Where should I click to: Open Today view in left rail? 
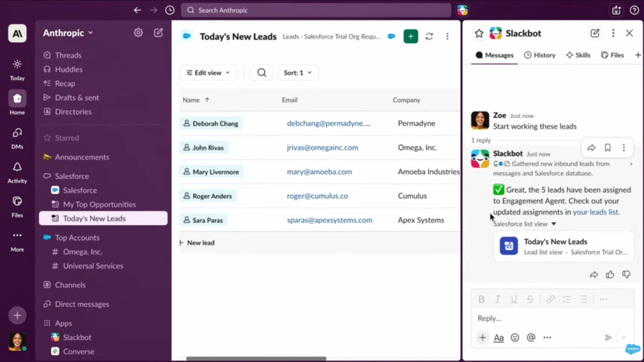click(x=17, y=70)
